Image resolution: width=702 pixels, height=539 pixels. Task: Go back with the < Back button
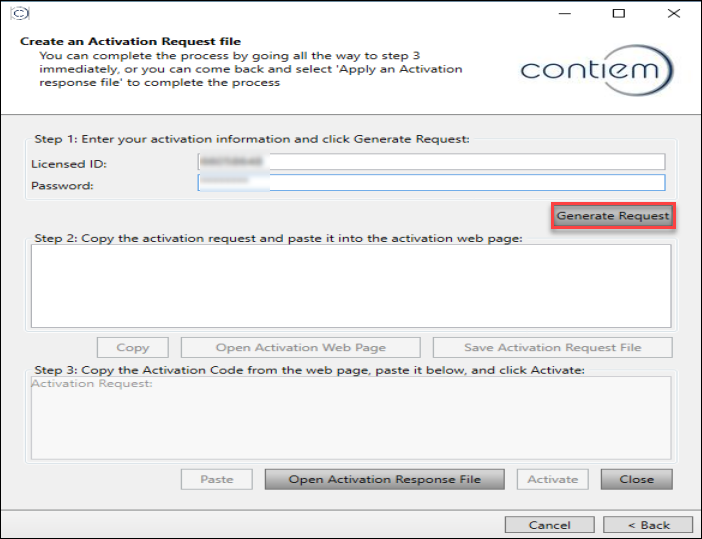649,525
